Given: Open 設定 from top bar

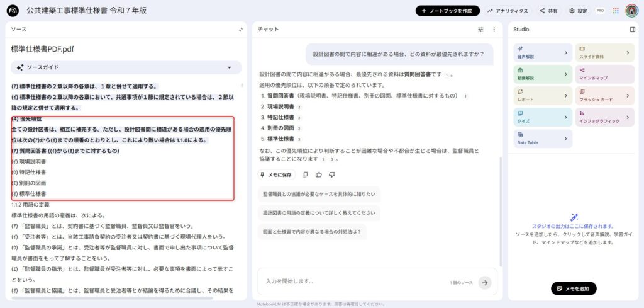Looking at the screenshot, I should pyautogui.click(x=578, y=11).
